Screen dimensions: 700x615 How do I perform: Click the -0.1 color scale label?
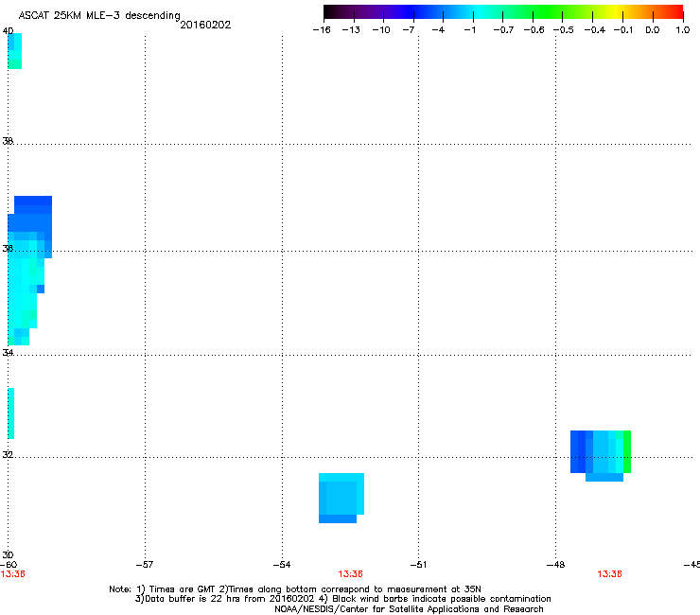(x=623, y=30)
